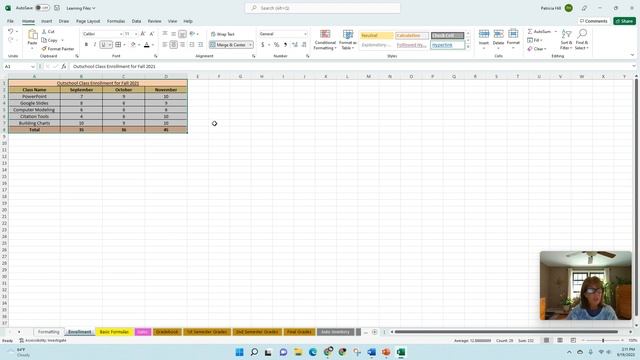Switch to the Data ribbon tab
This screenshot has width=640, height=360.
136,21
